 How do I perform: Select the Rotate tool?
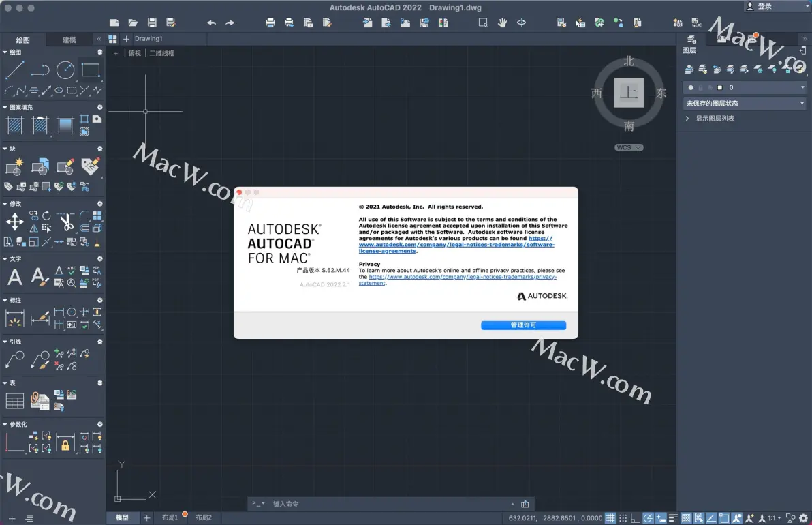point(46,215)
